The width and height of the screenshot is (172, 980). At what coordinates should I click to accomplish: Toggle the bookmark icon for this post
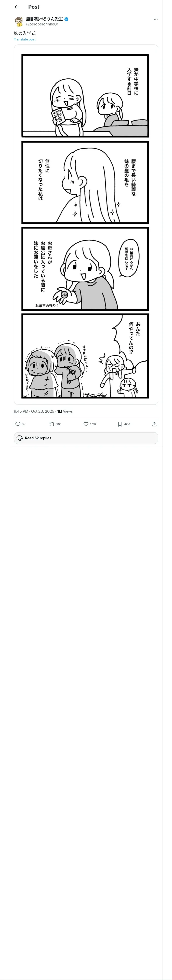[x=120, y=424]
